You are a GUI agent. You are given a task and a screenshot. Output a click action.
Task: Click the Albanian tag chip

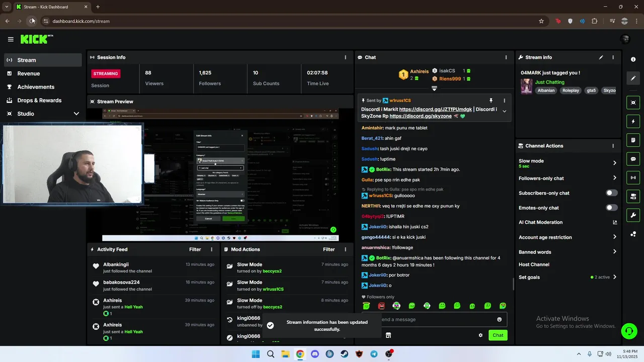[x=546, y=90]
